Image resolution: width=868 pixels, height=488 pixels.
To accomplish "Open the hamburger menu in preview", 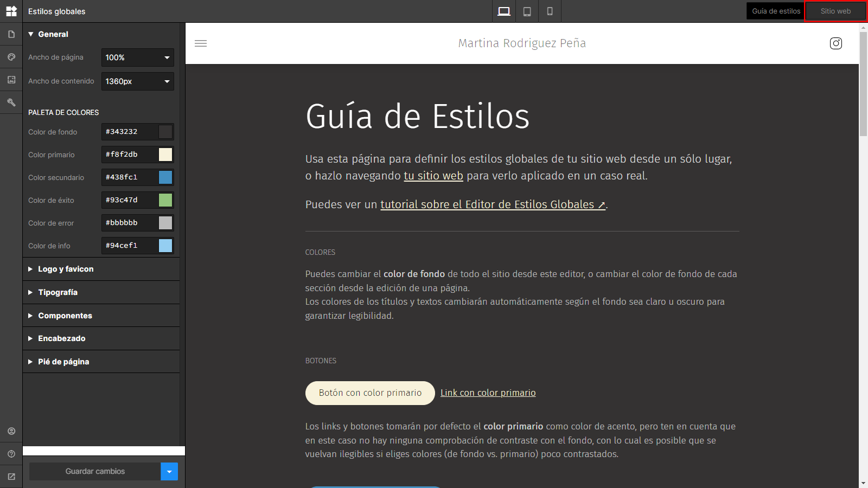I will 201,43.
